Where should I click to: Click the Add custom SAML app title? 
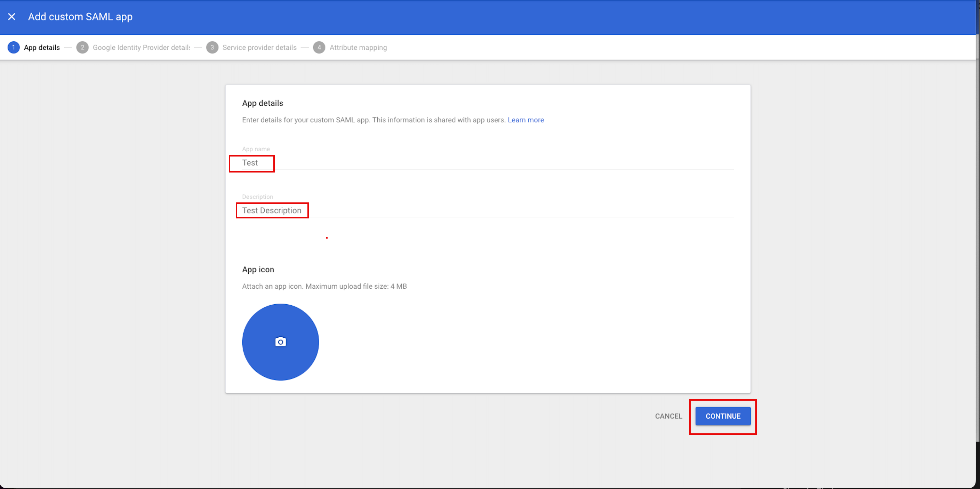(80, 17)
